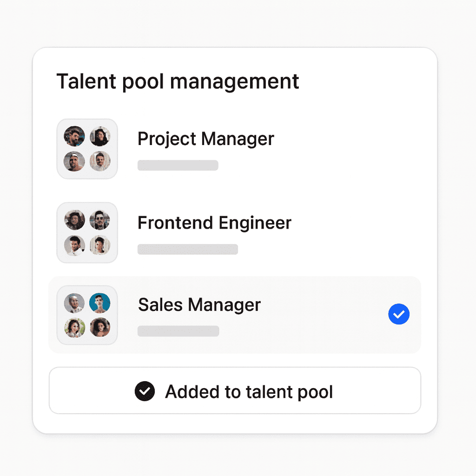Uncheck the blue checkmark on Sales Manager
The image size is (476, 476).
click(x=399, y=315)
